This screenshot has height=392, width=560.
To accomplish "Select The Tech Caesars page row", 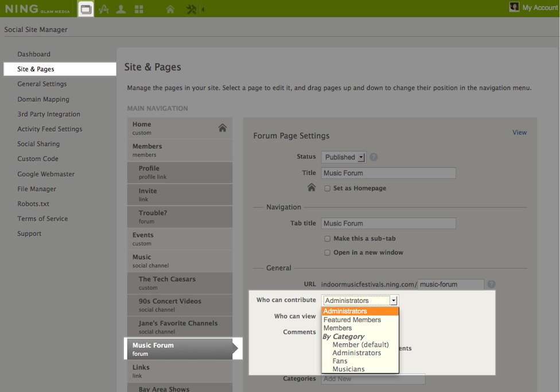I will 180,283.
